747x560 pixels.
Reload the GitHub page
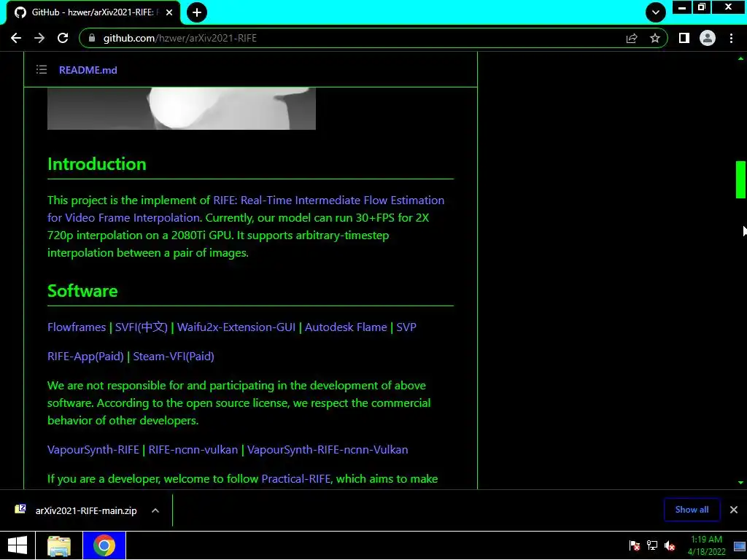(x=63, y=38)
